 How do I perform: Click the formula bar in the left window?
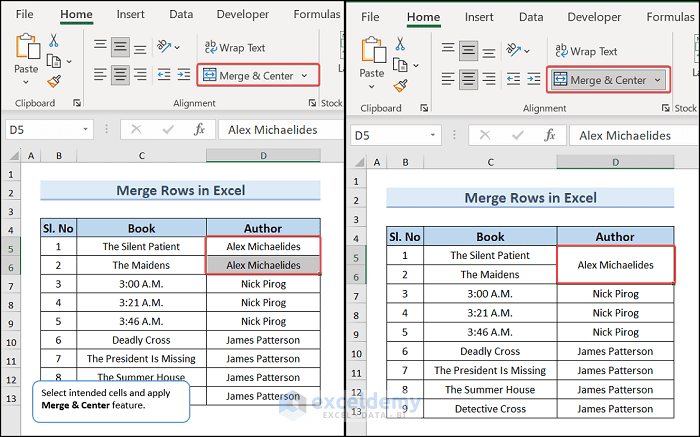point(281,130)
